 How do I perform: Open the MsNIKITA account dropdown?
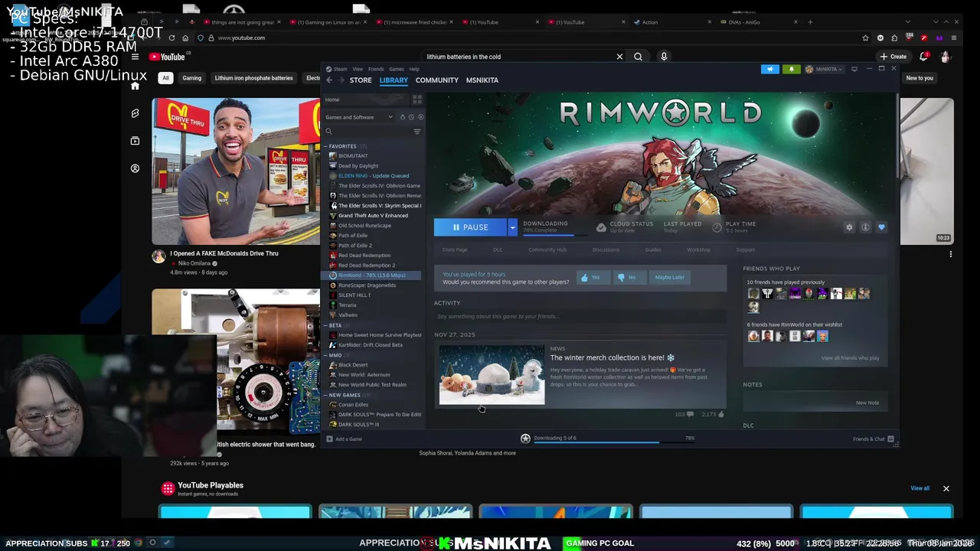pos(824,69)
